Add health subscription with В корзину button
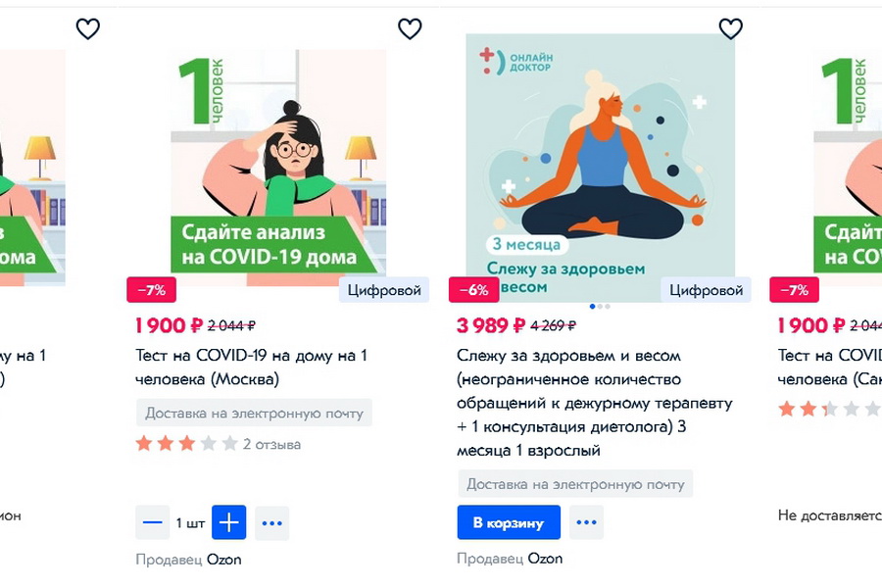 tap(509, 522)
